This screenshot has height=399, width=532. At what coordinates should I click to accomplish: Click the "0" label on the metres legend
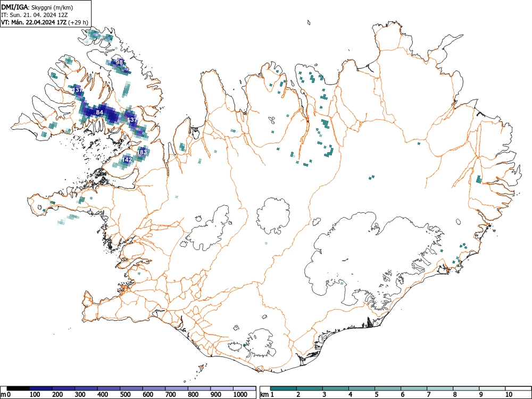[9, 394]
